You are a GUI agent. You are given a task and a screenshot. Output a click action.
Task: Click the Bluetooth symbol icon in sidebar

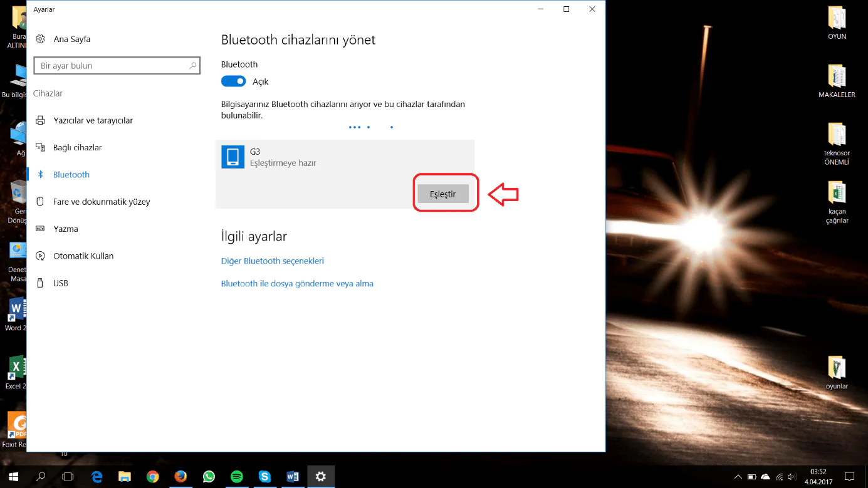pos(41,174)
